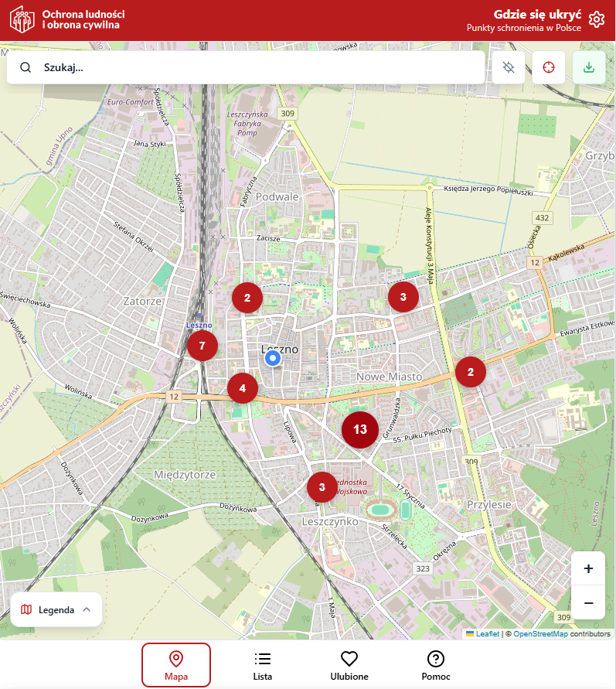Click the chevron arrow next to Legenda

[87, 609]
